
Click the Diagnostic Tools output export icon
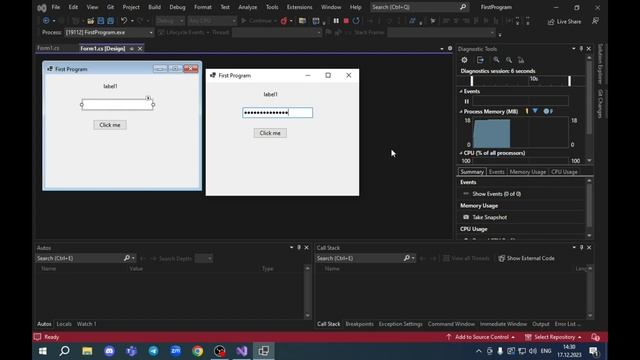point(480,60)
